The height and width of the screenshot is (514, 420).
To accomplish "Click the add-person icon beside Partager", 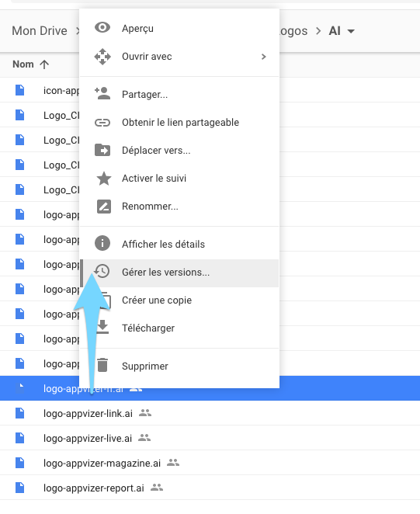I will (102, 94).
